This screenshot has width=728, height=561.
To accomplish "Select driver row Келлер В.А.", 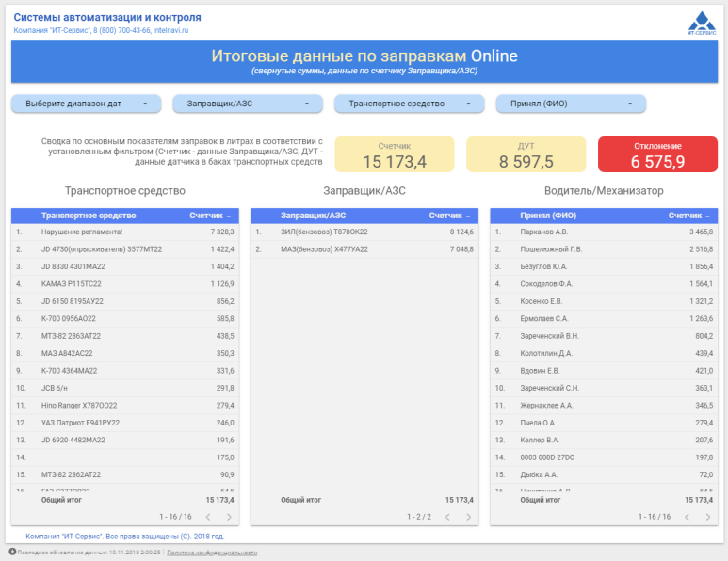I will [604, 440].
